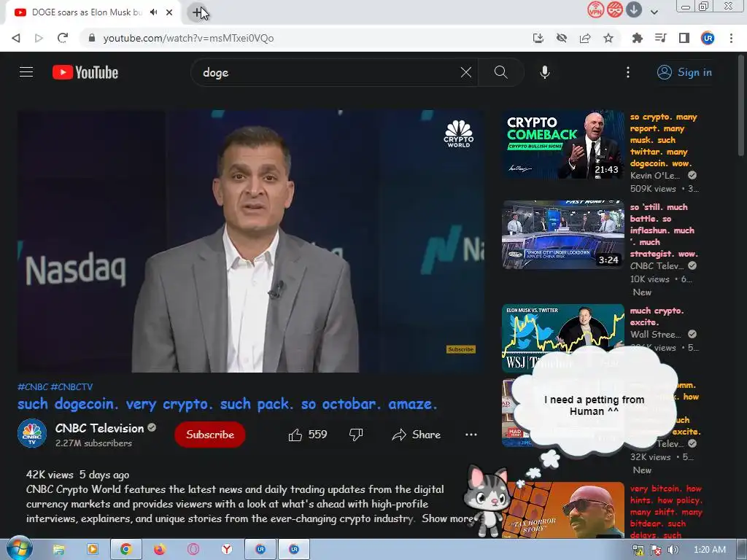Open the downloads arrow icon in title bar
747x560 pixels.
point(634,9)
